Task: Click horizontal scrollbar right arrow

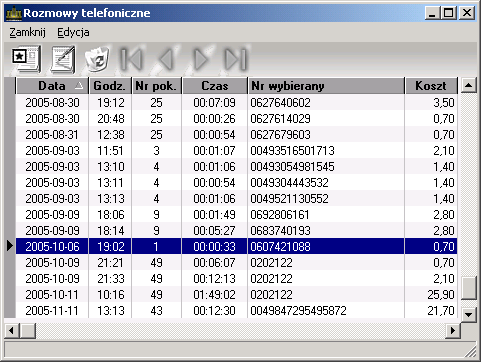Action: (x=453, y=331)
